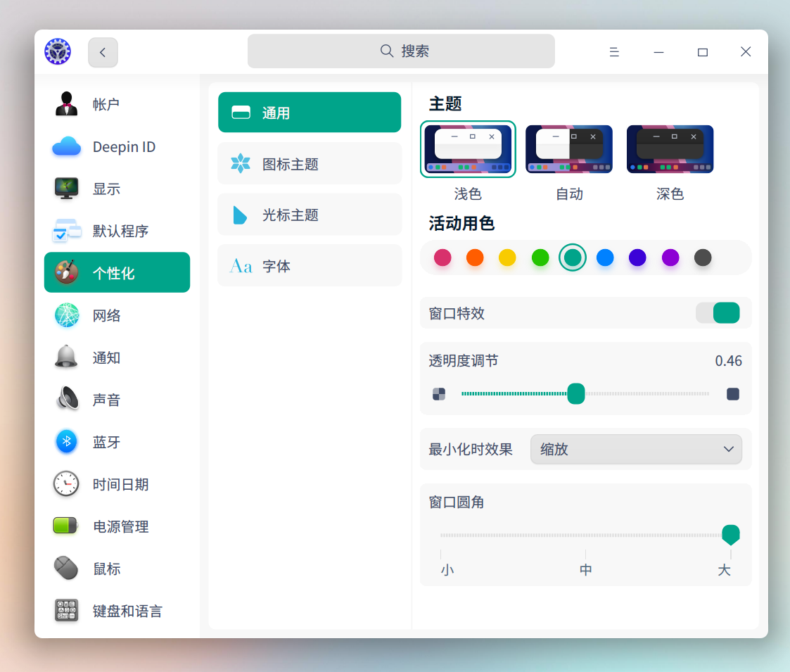
Task: Pick the purple accent color
Action: point(670,258)
